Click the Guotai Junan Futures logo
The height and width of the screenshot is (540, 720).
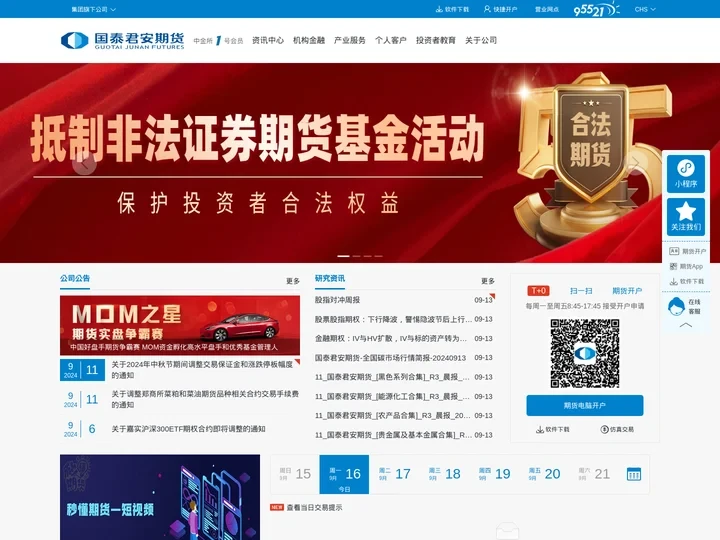pyautogui.click(x=123, y=40)
